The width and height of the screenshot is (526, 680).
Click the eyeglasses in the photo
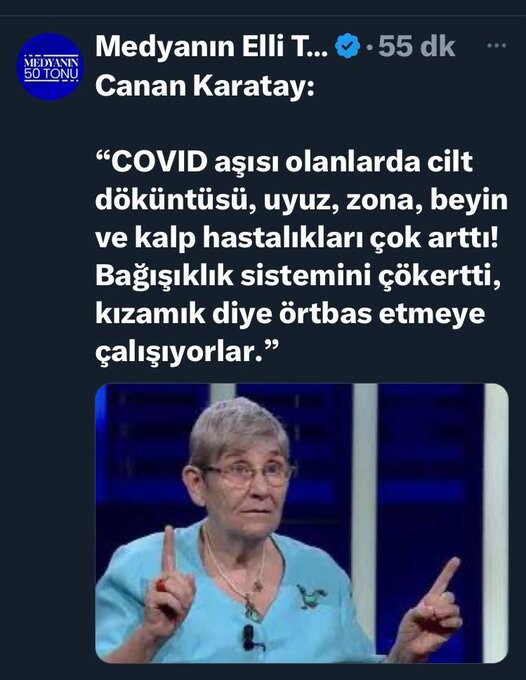coord(248,473)
